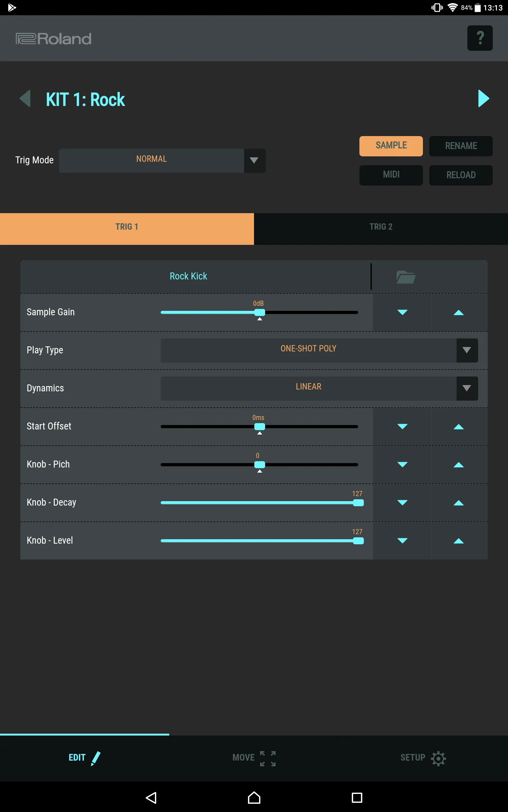This screenshot has height=812, width=508.
Task: Click the Trig Mode label
Action: pos(35,160)
